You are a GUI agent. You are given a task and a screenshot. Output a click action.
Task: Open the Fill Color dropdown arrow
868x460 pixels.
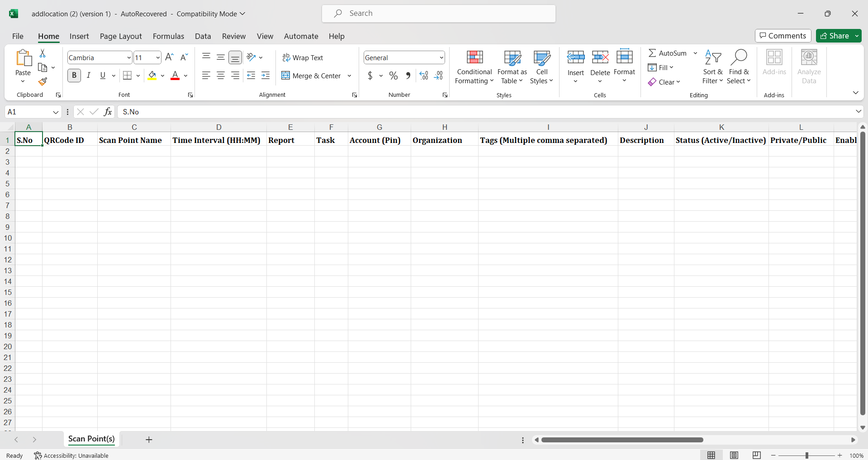point(162,76)
